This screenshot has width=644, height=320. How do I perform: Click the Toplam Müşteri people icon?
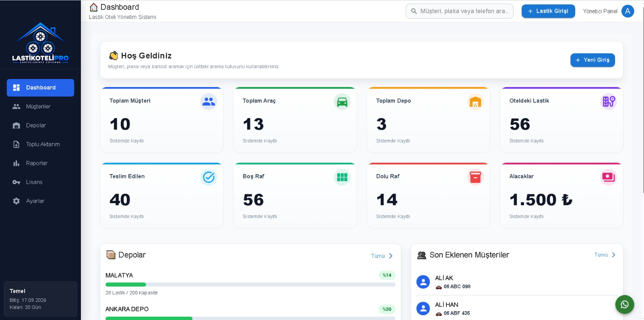tap(208, 102)
